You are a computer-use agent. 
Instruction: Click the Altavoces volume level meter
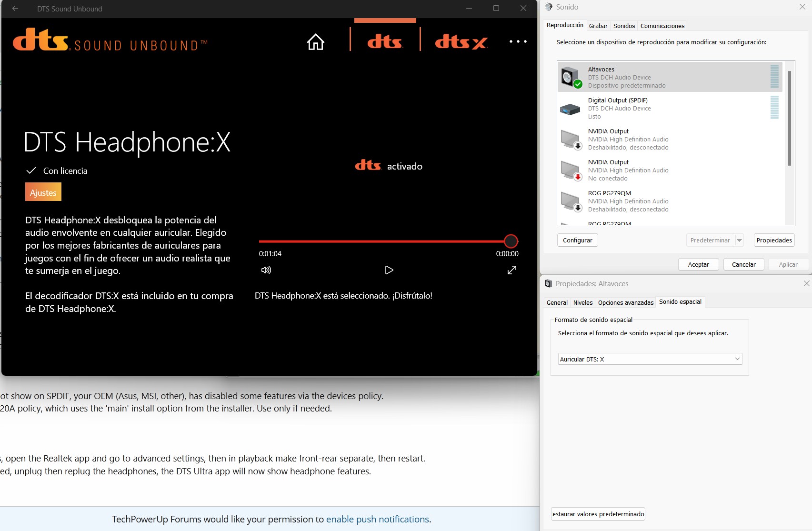774,77
